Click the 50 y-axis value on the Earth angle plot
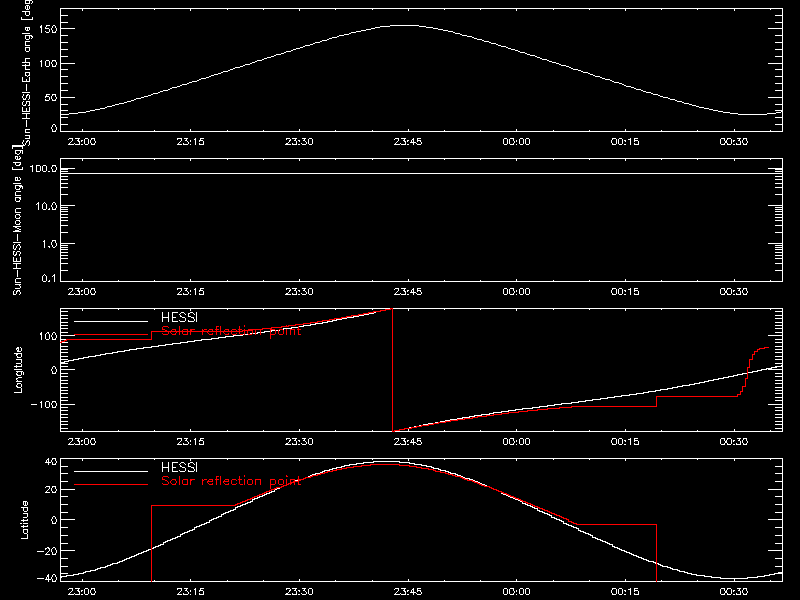This screenshot has height=600, width=800. coord(51,97)
